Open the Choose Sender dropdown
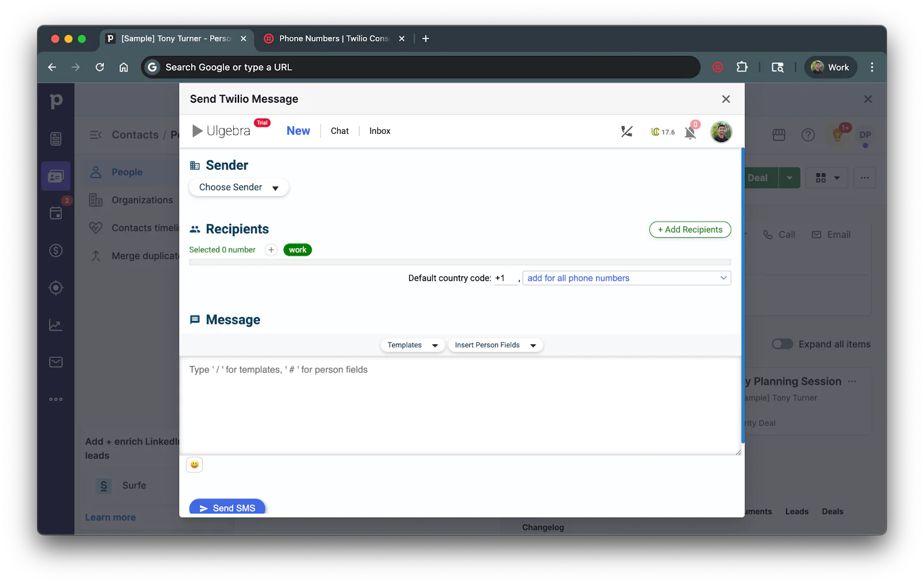 point(238,187)
